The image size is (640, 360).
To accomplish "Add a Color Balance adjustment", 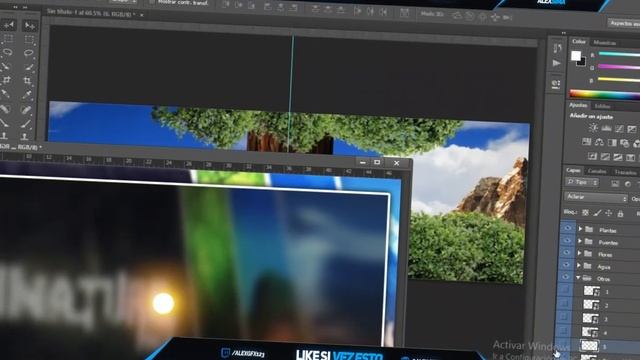I will [x=599, y=142].
